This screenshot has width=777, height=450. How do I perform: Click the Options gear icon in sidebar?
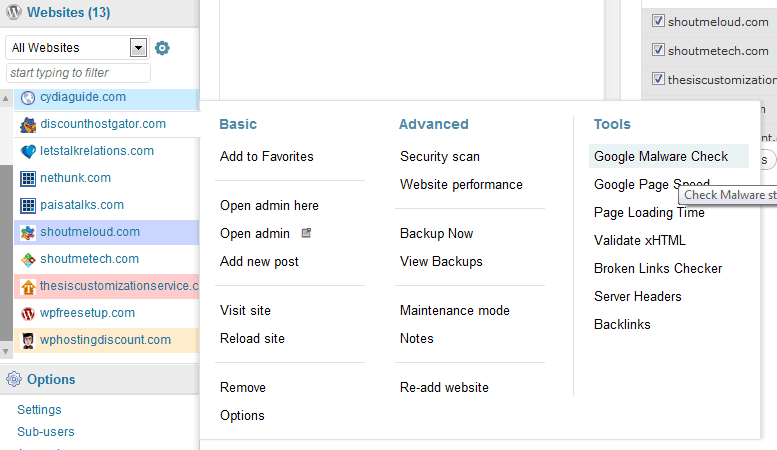pos(14,379)
